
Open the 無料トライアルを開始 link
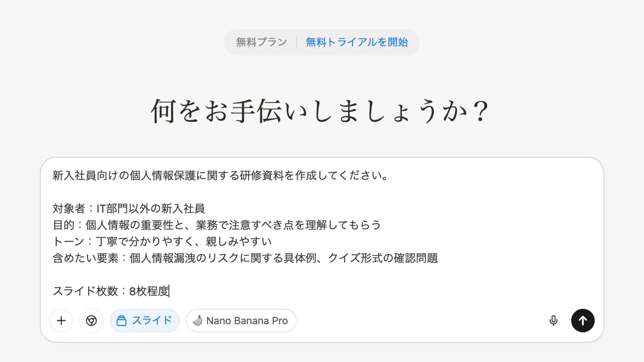tap(357, 42)
